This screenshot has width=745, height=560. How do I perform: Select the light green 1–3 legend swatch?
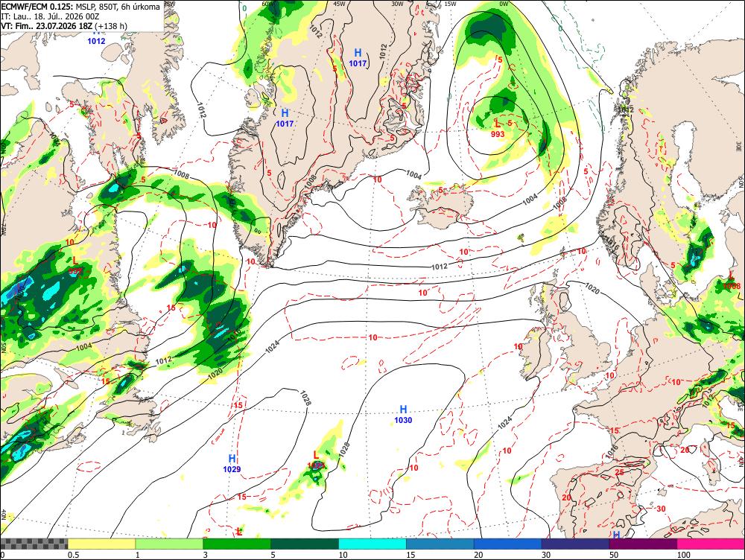[x=169, y=544]
